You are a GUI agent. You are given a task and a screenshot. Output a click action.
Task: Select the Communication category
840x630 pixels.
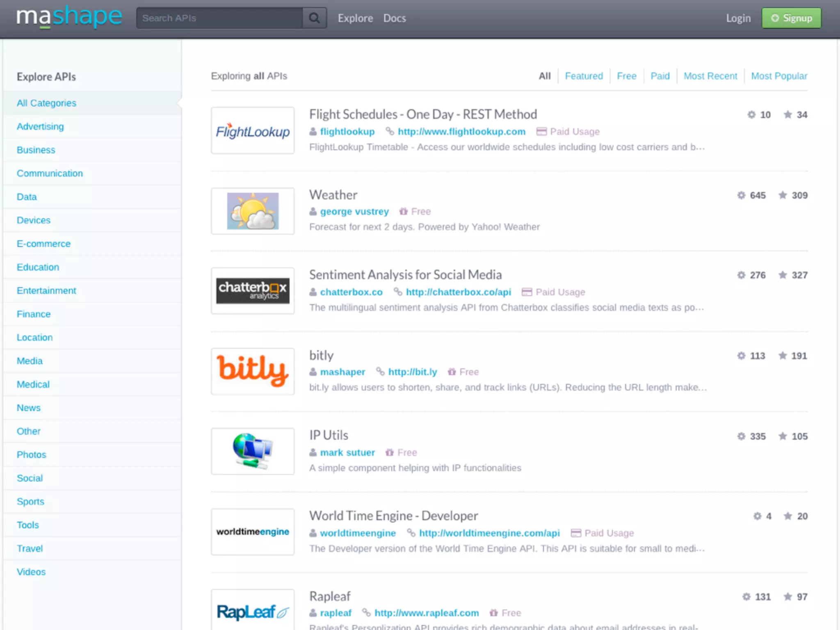coord(50,173)
